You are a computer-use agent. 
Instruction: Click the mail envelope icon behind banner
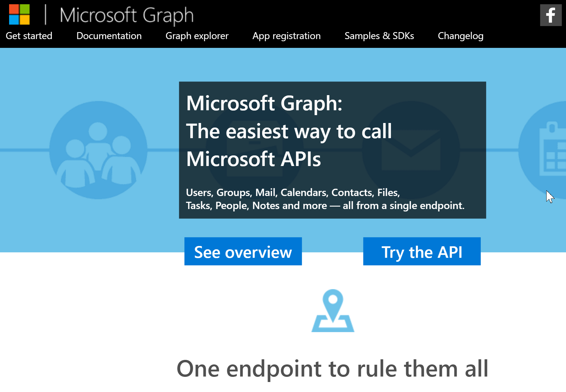[411, 150]
